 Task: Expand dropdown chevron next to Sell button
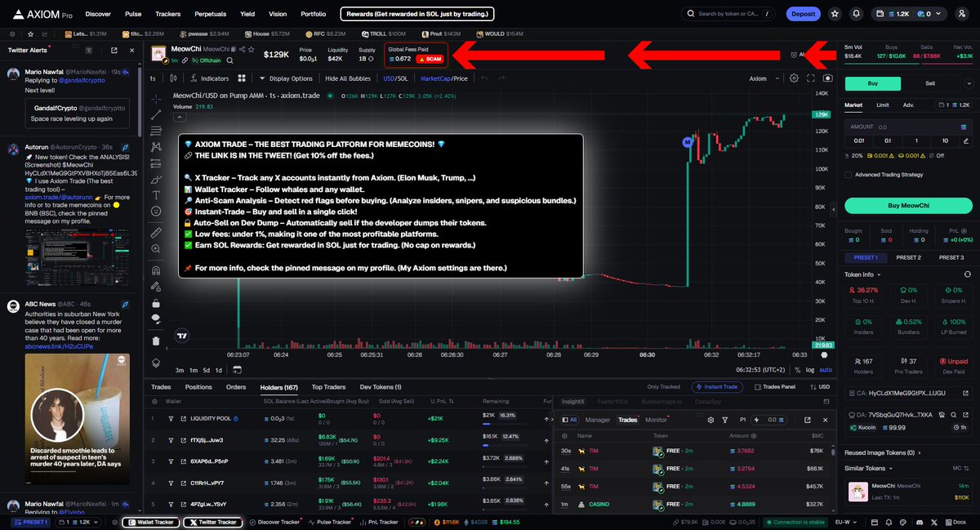coord(968,83)
